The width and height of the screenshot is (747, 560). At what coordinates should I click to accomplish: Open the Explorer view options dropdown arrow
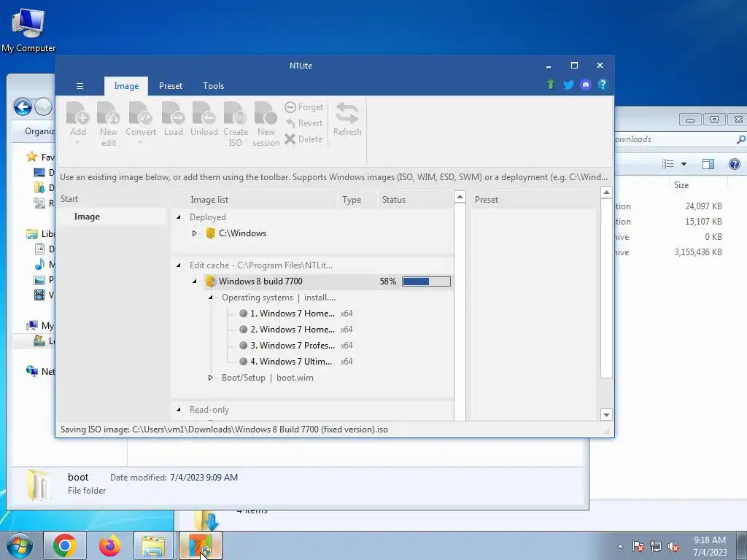684,164
